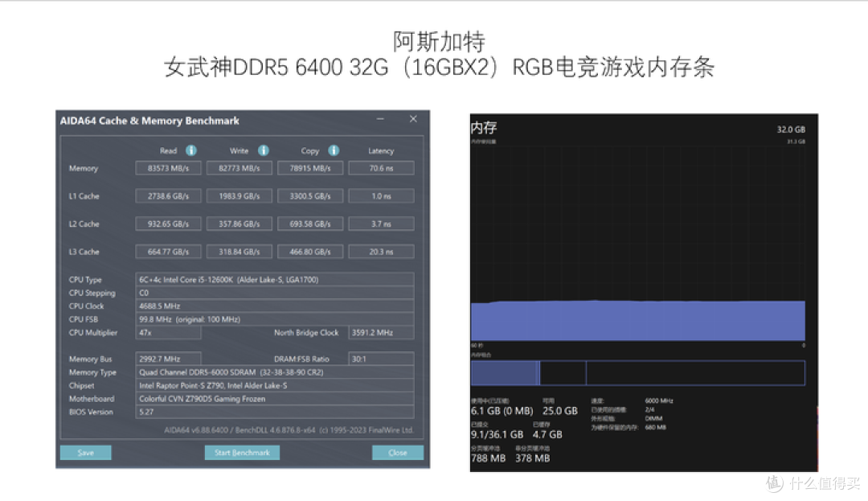This screenshot has height=501, width=868.
Task: Select L3 Cache Write 318.84 GB/s
Action: 240,252
